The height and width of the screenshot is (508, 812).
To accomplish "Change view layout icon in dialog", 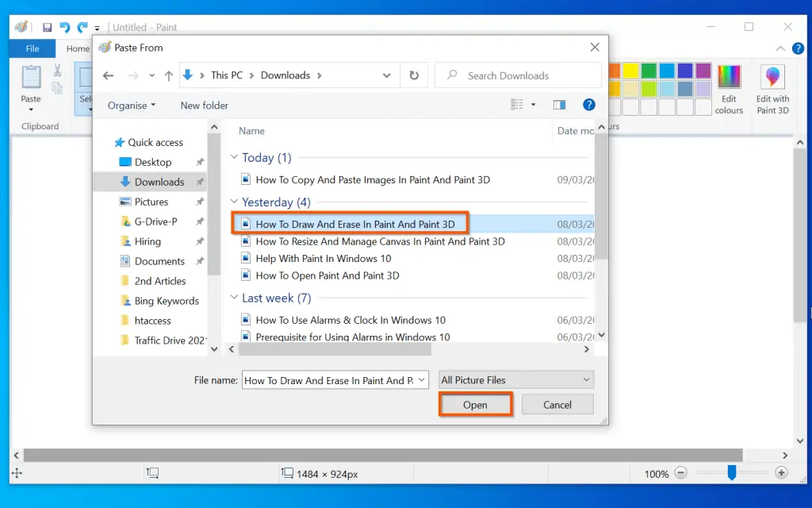I will 517,105.
